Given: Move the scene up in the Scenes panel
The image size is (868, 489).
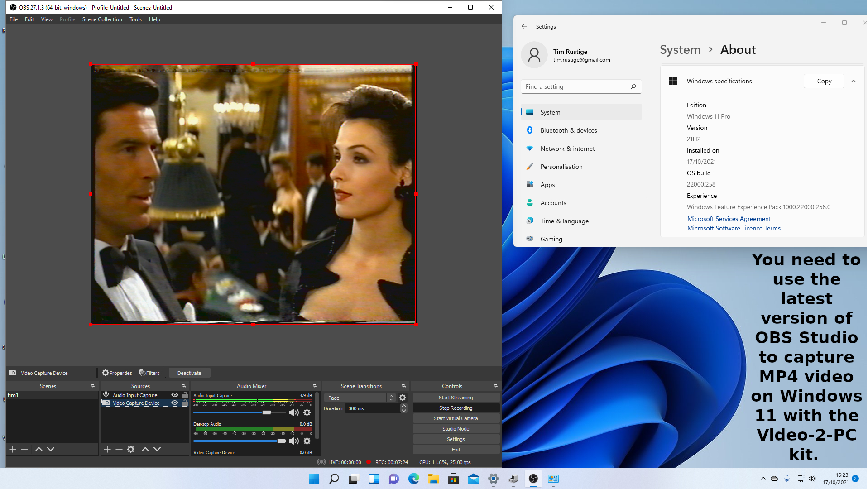Looking at the screenshot, I should [x=39, y=449].
